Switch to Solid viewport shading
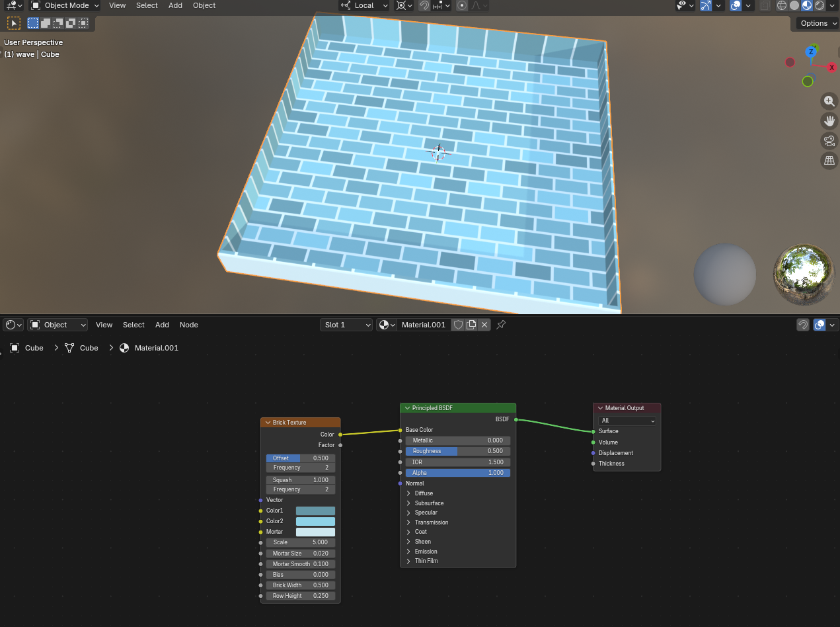Screen dimensions: 840x627 794,5
